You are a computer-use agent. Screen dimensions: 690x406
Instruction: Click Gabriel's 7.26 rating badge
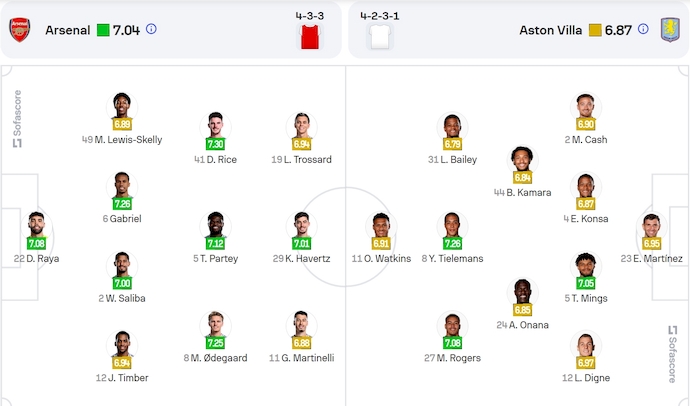tap(122, 204)
